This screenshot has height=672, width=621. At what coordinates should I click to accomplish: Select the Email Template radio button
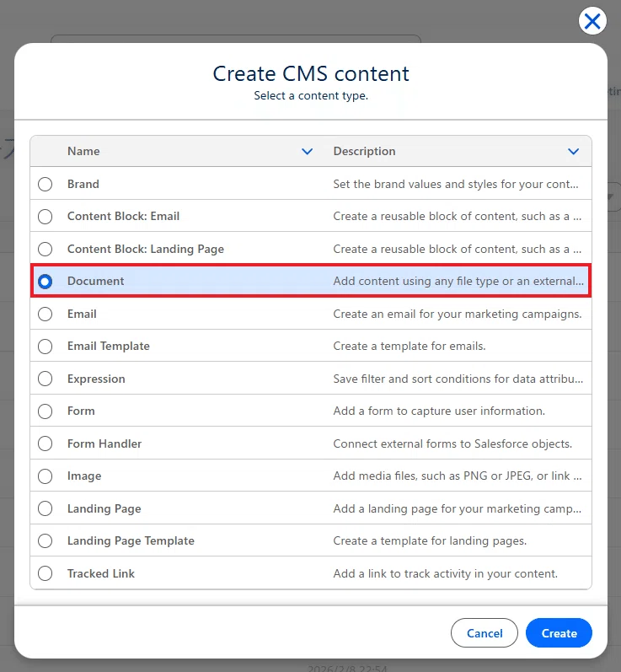pyautogui.click(x=45, y=347)
